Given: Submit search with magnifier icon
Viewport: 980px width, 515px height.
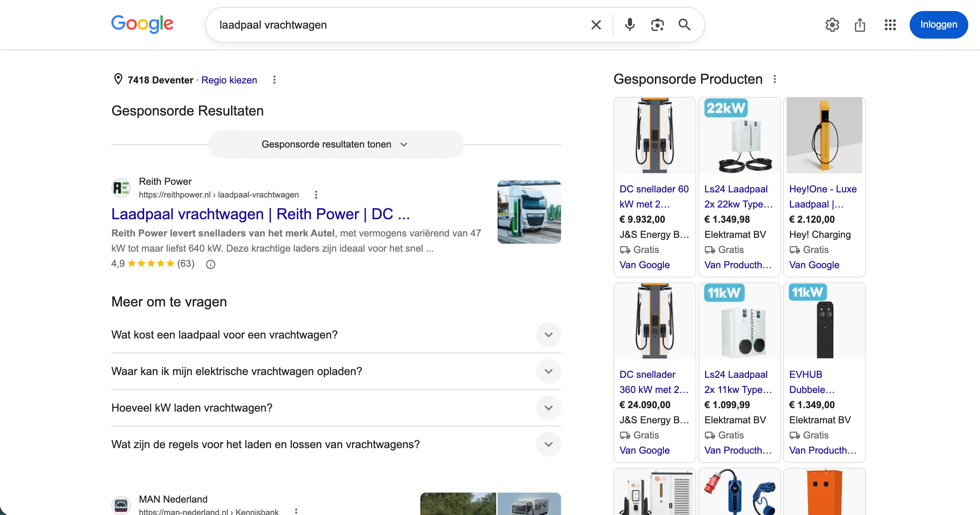Looking at the screenshot, I should point(684,25).
